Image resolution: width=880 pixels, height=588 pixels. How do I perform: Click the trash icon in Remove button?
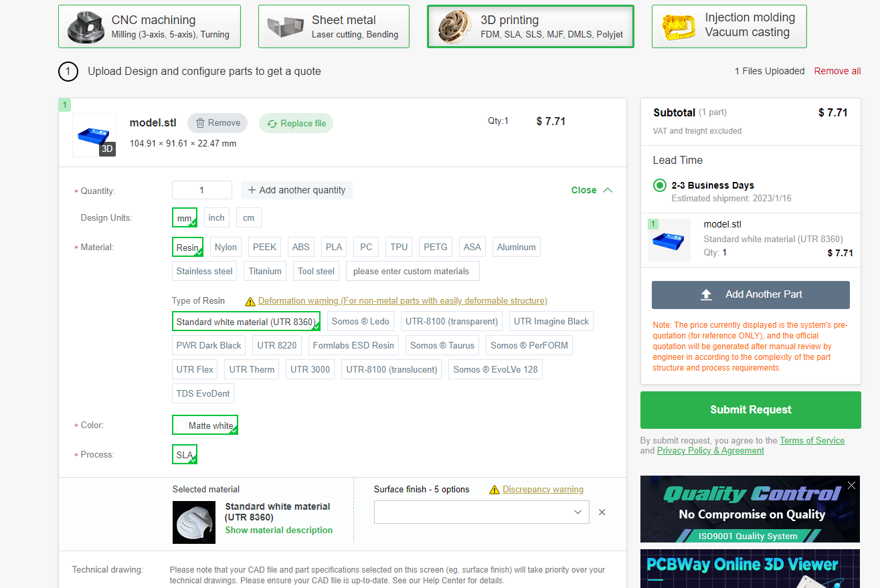pyautogui.click(x=200, y=123)
